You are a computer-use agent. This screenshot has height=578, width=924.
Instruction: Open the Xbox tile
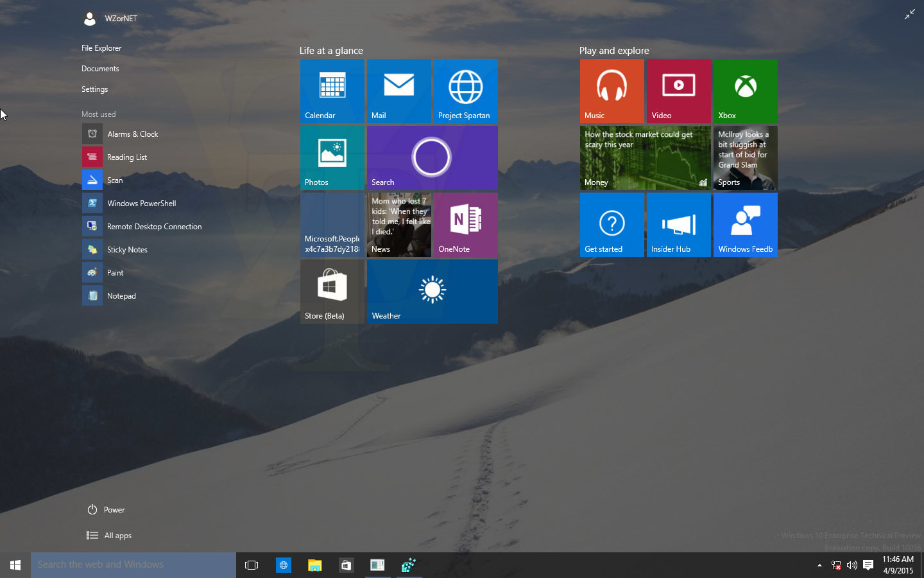tap(745, 91)
